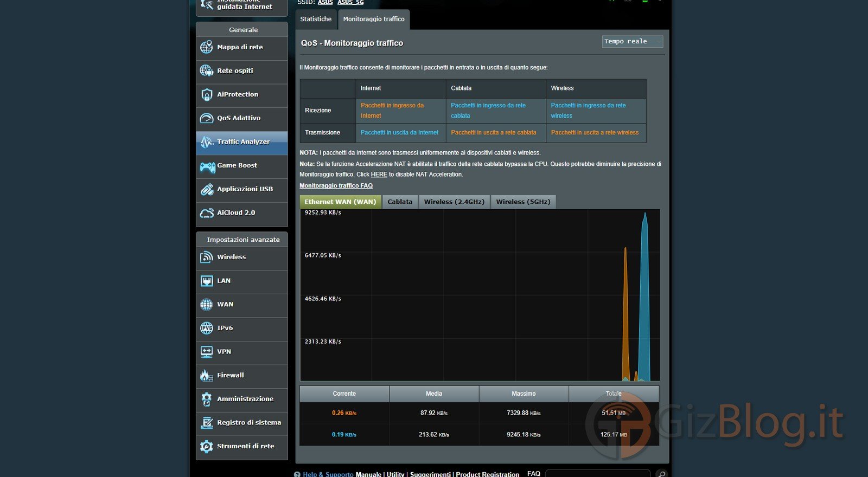Open the Tempo reale dropdown

click(633, 42)
